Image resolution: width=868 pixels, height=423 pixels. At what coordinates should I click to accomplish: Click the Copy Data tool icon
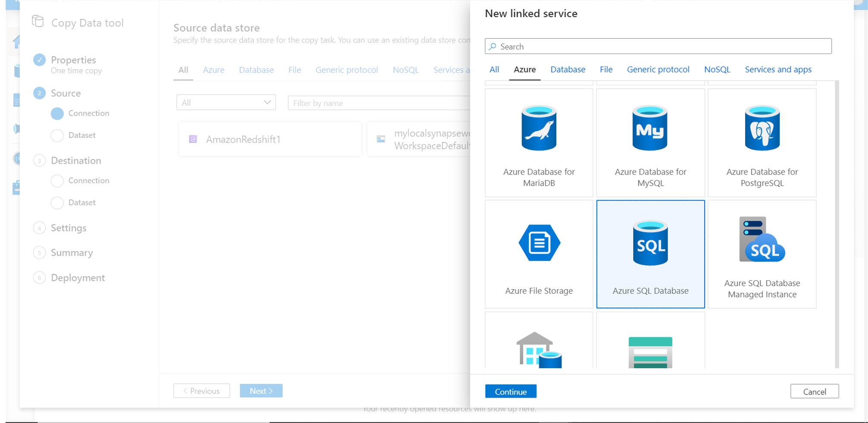(x=38, y=22)
